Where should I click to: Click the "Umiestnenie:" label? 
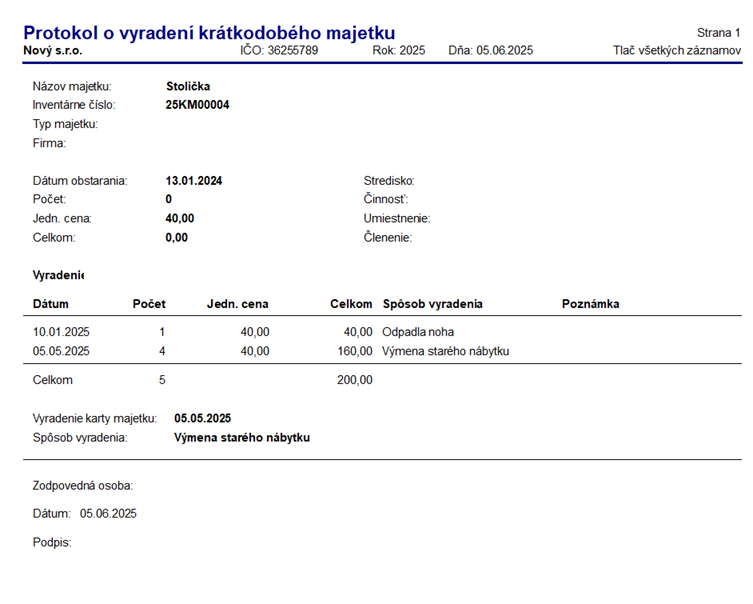397,218
